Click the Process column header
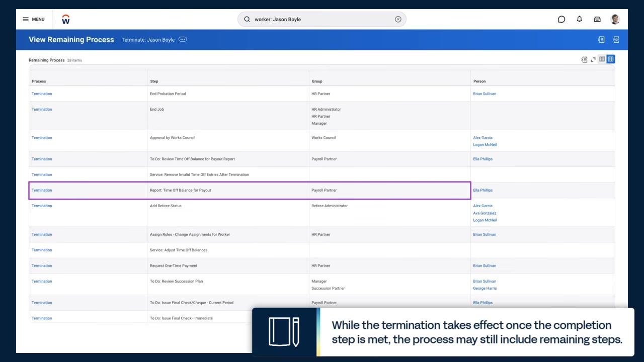This screenshot has height=362, width=644. [x=39, y=81]
